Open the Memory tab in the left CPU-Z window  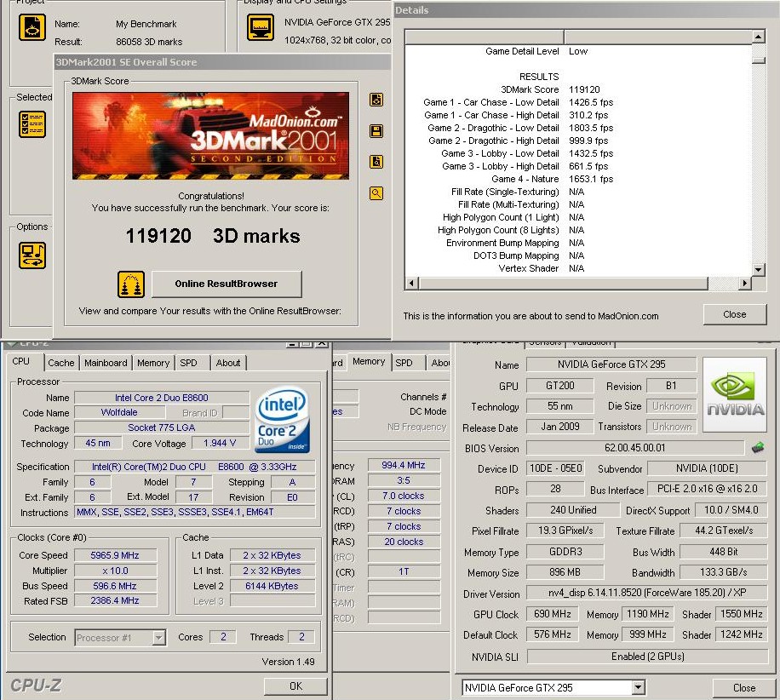pos(153,363)
